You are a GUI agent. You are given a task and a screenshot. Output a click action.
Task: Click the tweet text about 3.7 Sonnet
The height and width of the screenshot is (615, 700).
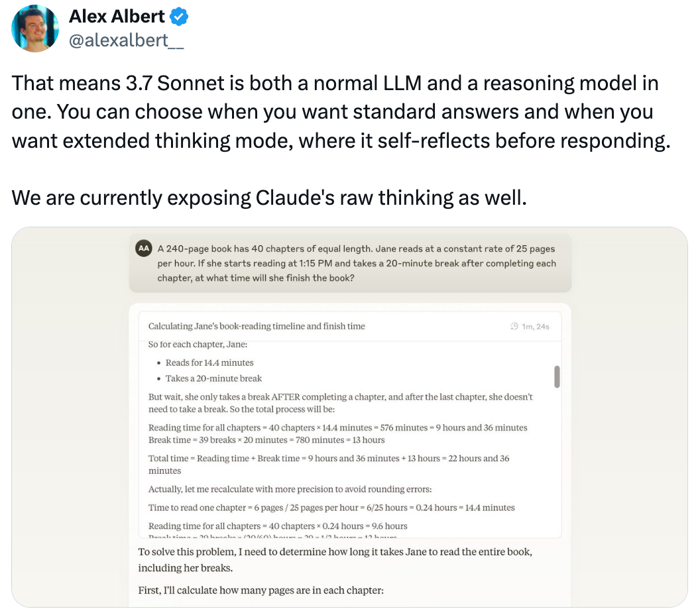341,112
